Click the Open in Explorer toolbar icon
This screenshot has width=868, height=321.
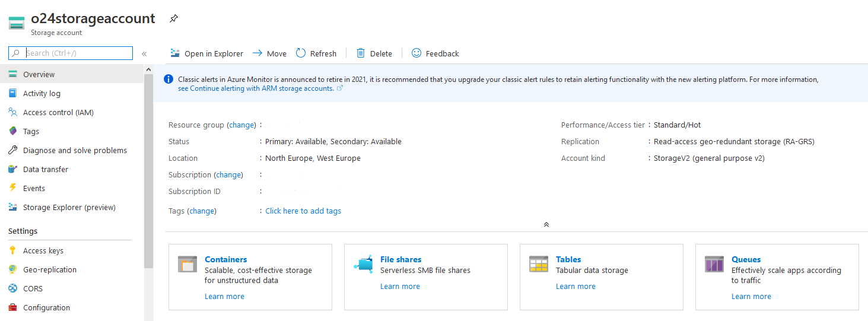175,53
